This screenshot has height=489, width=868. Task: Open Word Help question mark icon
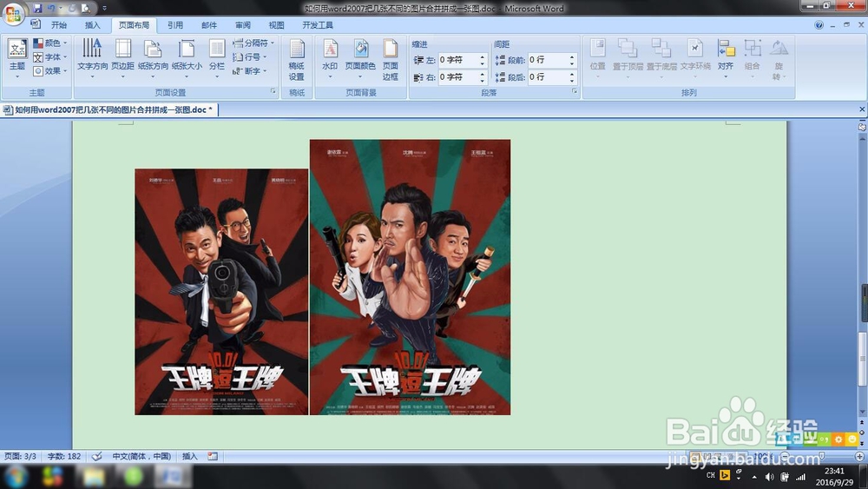819,25
